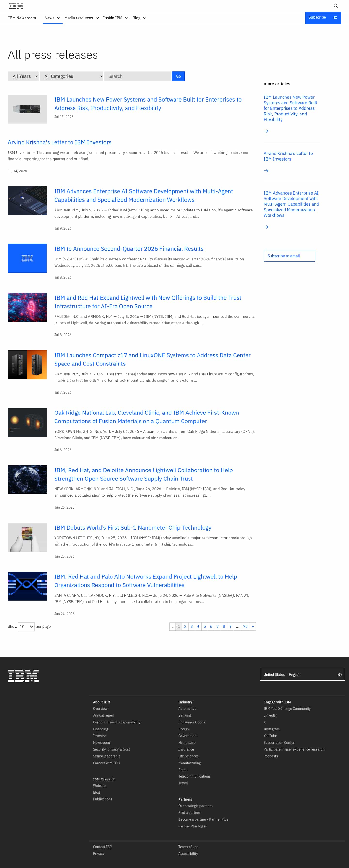Expand the Blog menu
The height and width of the screenshot is (868, 349).
tap(139, 18)
